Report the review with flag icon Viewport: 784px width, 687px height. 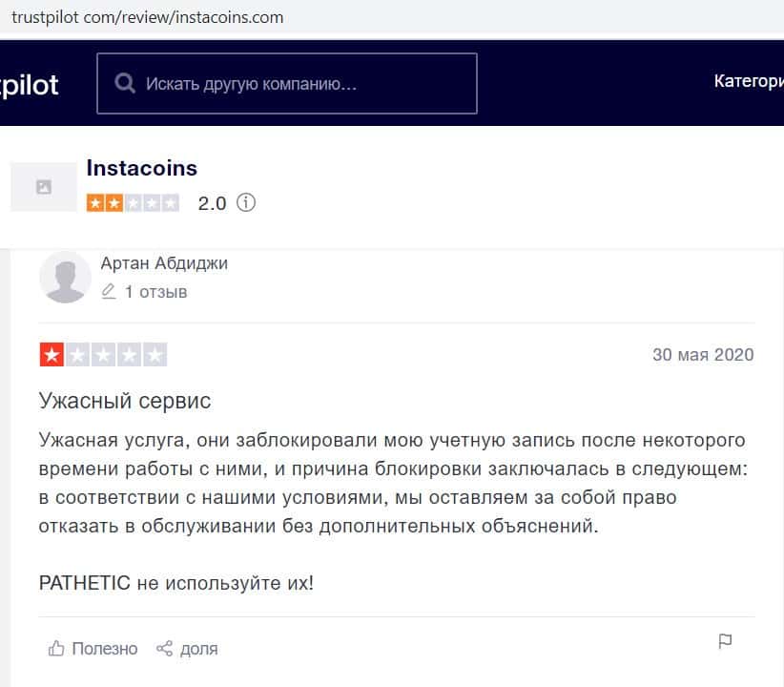[725, 641]
